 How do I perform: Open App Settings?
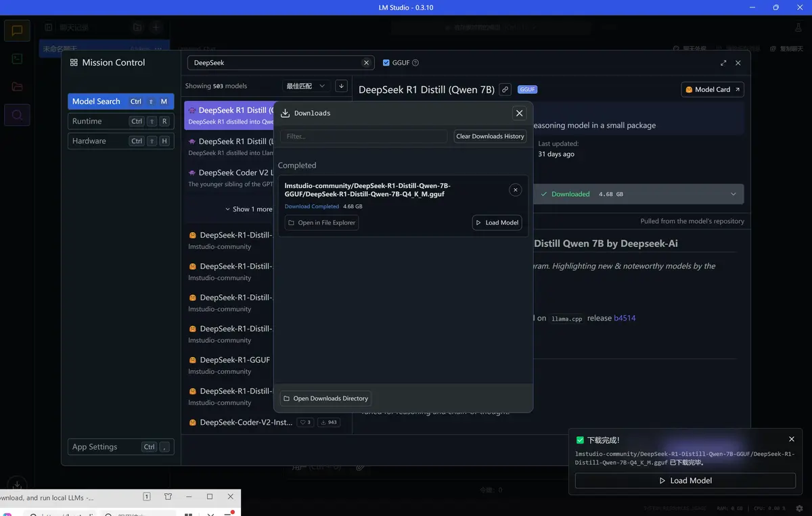(121, 446)
